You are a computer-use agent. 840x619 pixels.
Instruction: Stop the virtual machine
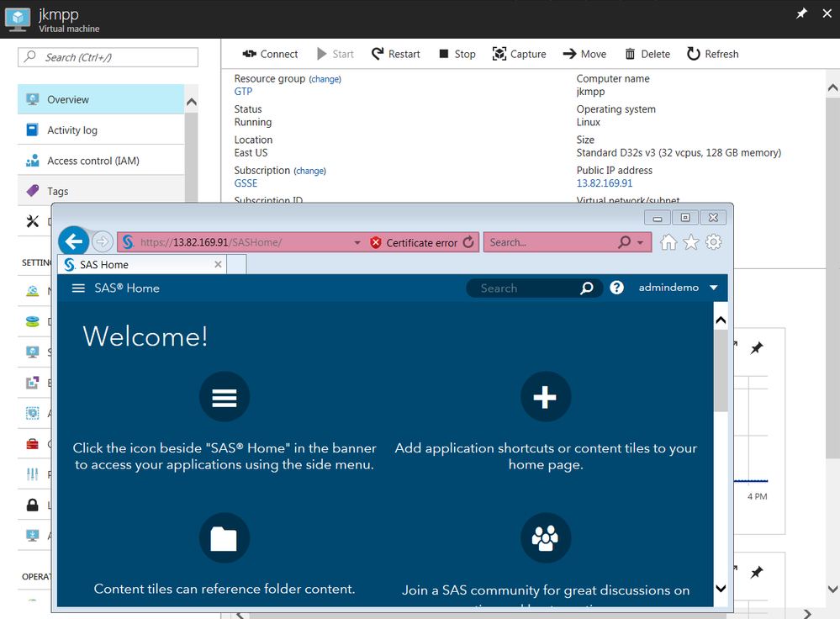pyautogui.click(x=457, y=54)
